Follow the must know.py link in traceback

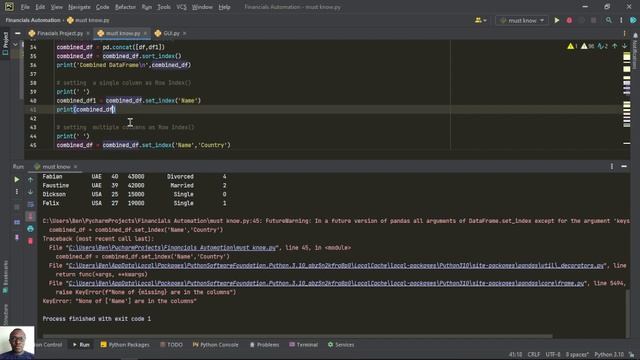(x=173, y=248)
